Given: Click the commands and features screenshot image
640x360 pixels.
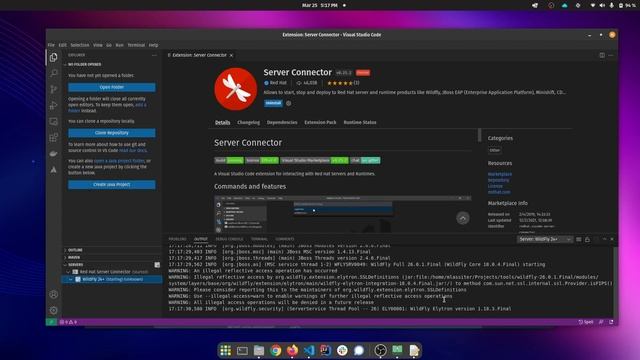Looking at the screenshot, I should [x=342, y=214].
